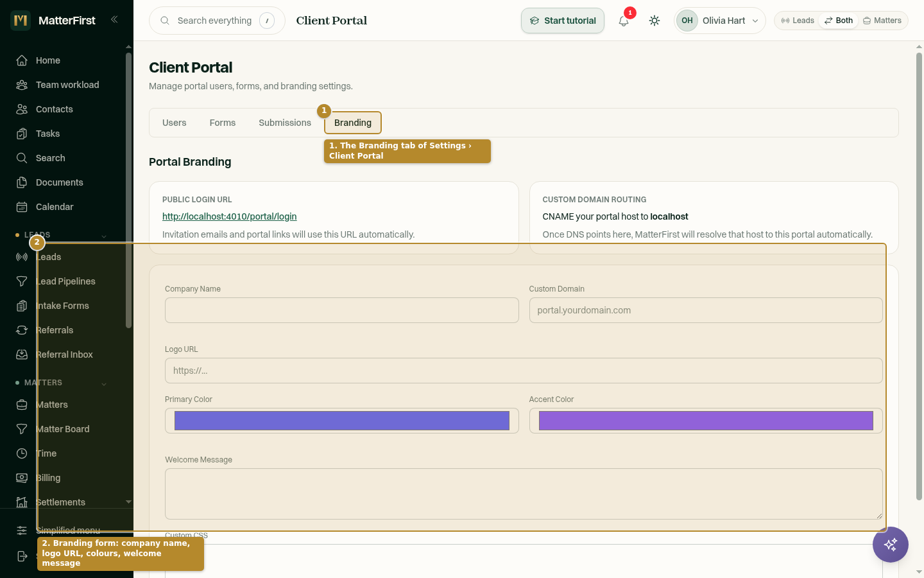Collapse the LEADS sidebar section
The height and width of the screenshot is (578, 924).
[x=104, y=236]
